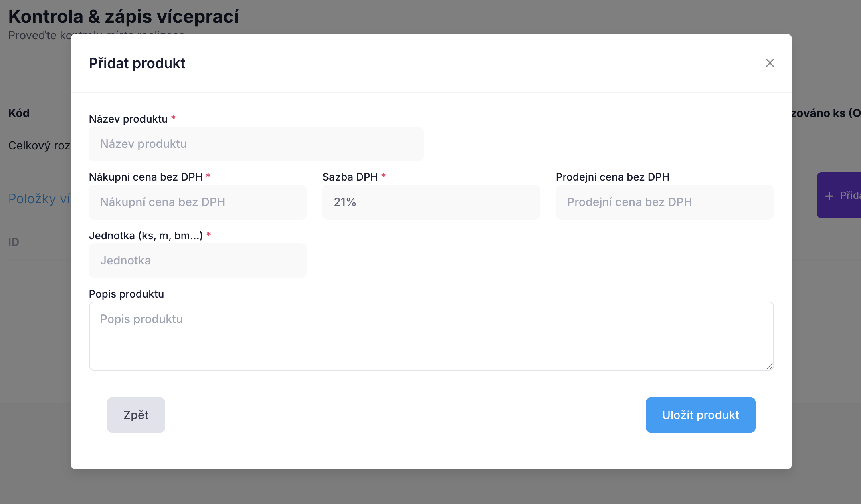
Task: Click the Popis produktu label above textarea
Action: point(126,294)
